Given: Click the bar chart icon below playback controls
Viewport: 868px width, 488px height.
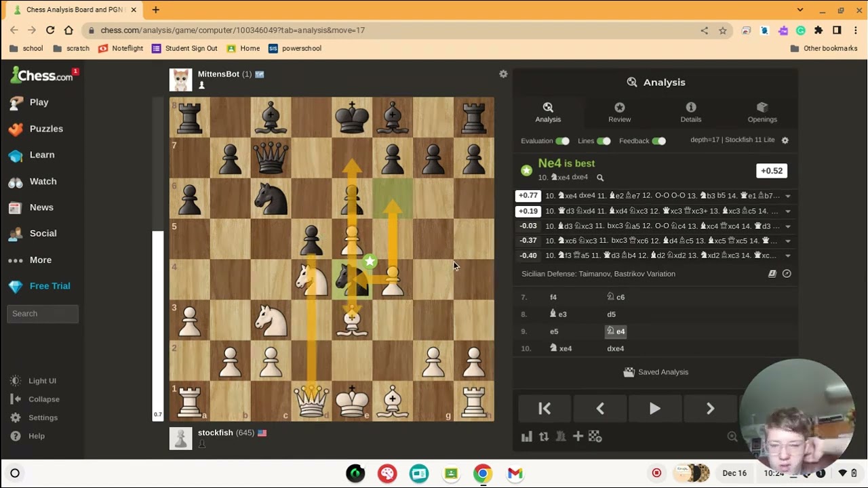Looking at the screenshot, I should [527, 436].
